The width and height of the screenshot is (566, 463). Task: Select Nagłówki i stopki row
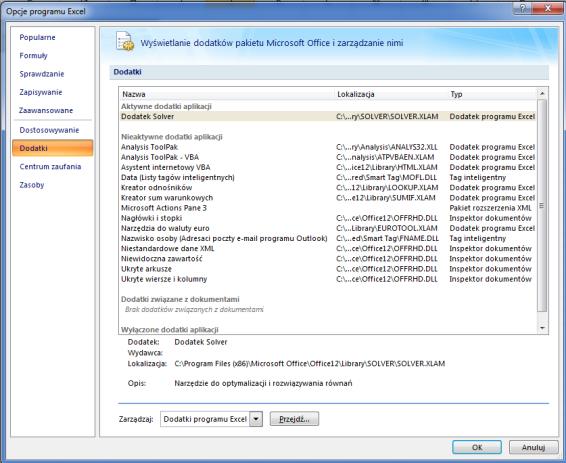click(328, 218)
